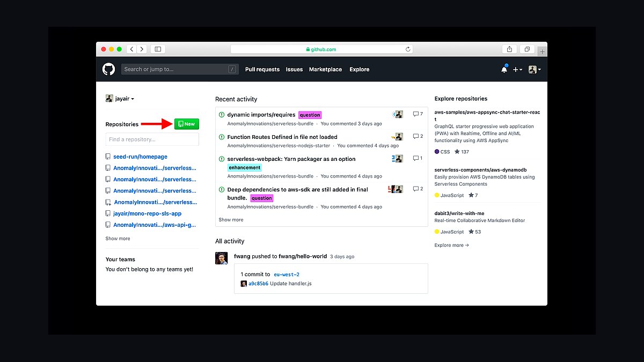This screenshot has height=362, width=644.
Task: Open the GitHub Octocat home logo
Action: (x=109, y=69)
